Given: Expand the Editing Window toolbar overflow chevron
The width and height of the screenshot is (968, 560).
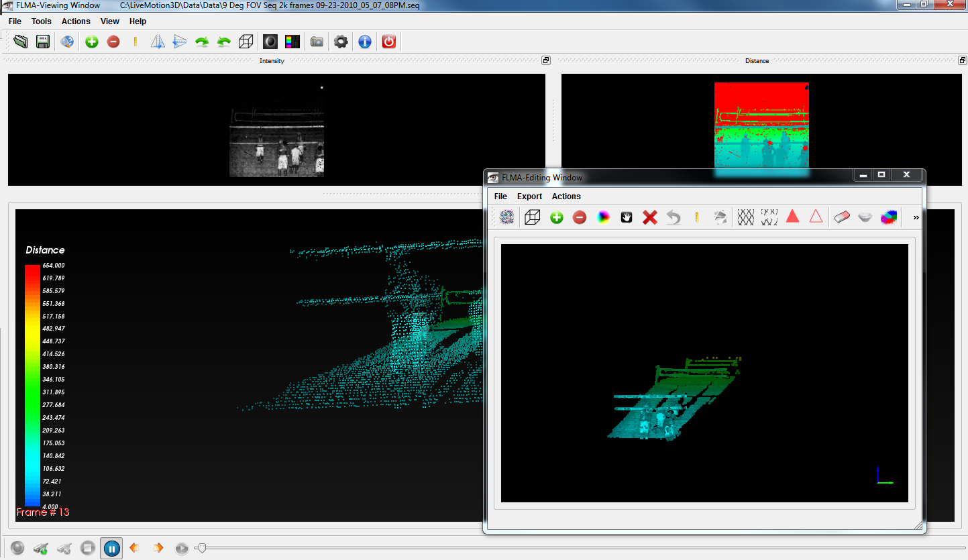Looking at the screenshot, I should [916, 217].
